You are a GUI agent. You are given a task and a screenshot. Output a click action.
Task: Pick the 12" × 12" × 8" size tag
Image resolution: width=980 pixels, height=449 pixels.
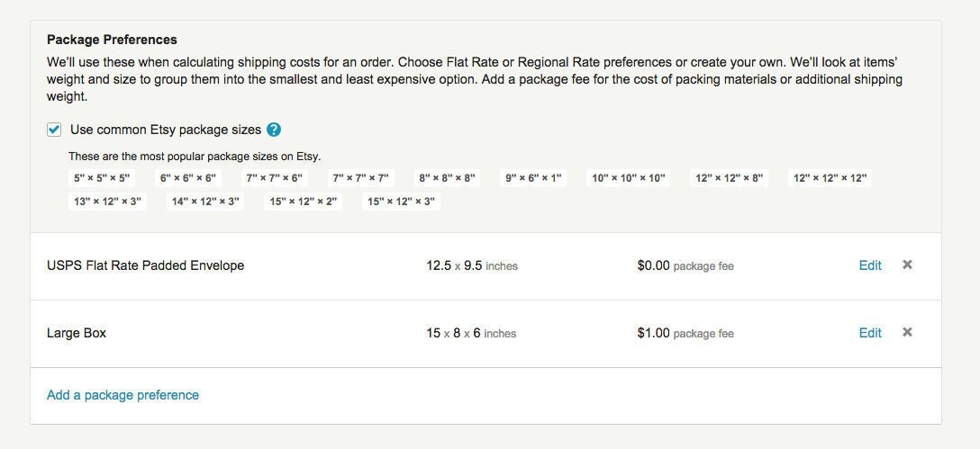click(x=730, y=178)
